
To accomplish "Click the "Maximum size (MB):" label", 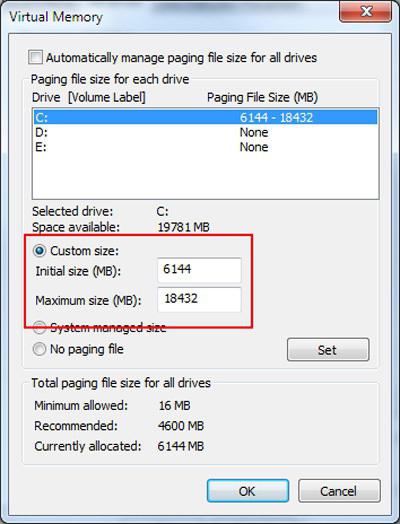I will point(88,300).
